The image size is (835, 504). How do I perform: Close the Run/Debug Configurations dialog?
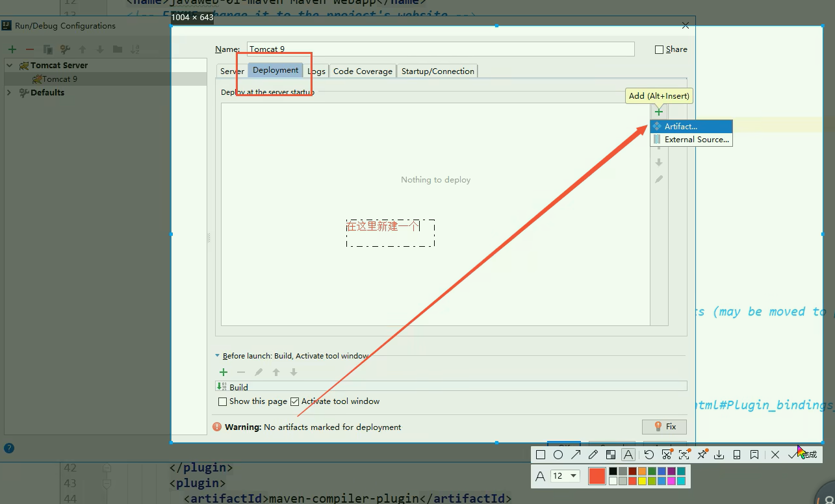686,25
